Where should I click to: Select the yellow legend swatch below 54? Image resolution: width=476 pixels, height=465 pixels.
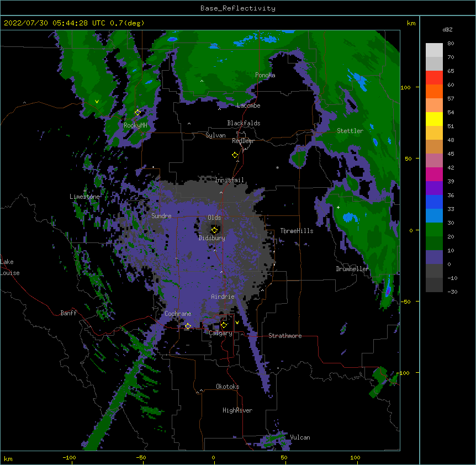[x=434, y=119]
